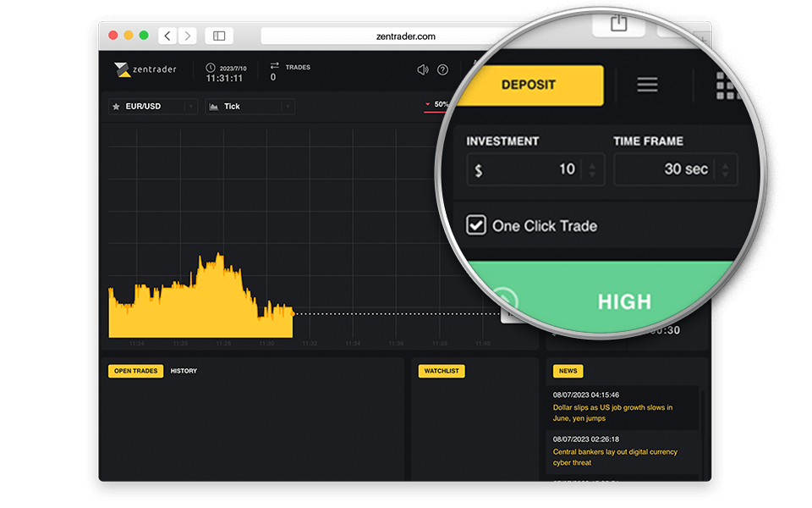Mute sound with the speaker icon

[423, 69]
